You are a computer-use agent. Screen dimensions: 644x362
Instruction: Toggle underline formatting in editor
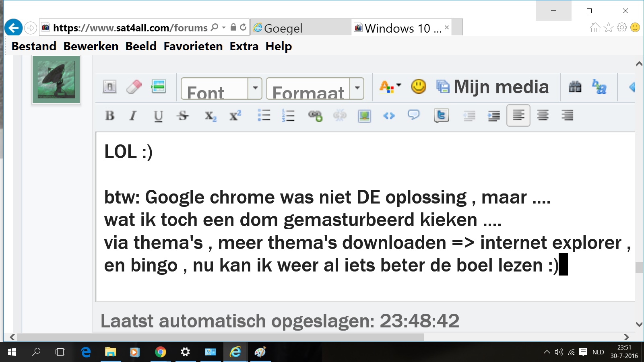coord(158,116)
